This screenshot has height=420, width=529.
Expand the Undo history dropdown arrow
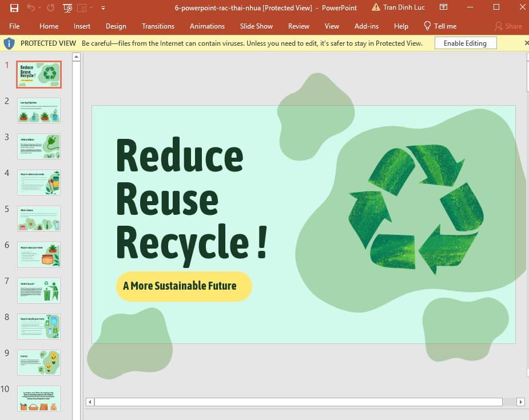tap(39, 7)
